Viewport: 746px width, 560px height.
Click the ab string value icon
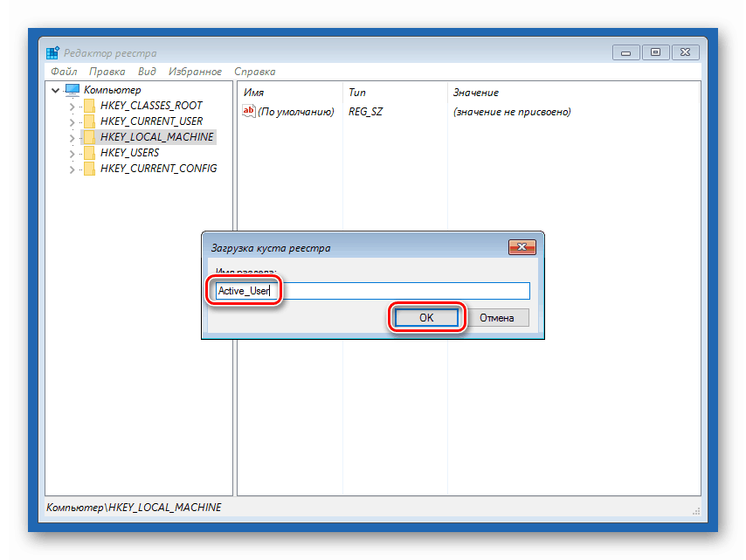[249, 111]
